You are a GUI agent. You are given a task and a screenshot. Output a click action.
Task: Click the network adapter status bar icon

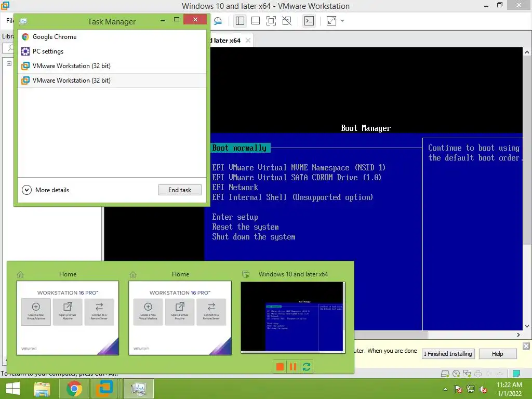pos(467,374)
